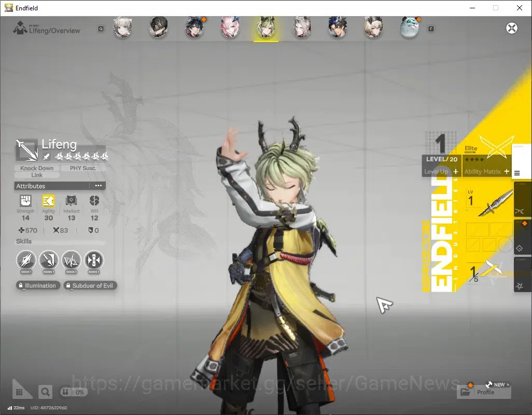Click the PHY Susc. tag
532x415 pixels.
[83, 168]
